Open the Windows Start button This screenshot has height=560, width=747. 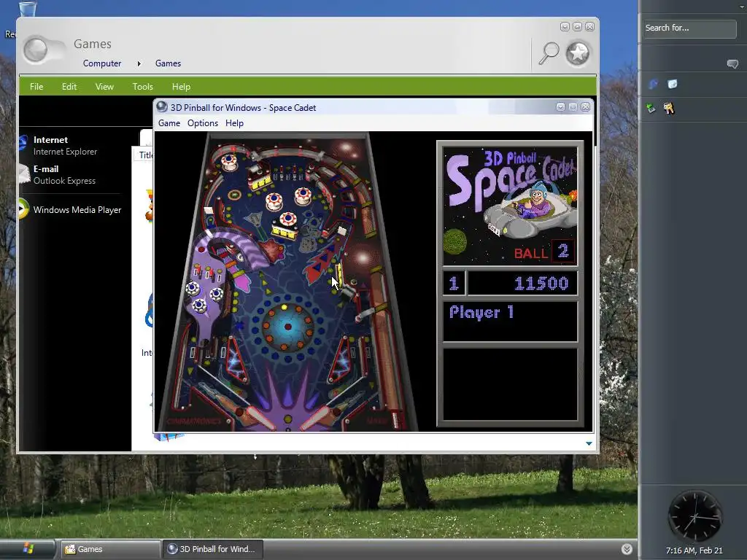click(x=28, y=548)
